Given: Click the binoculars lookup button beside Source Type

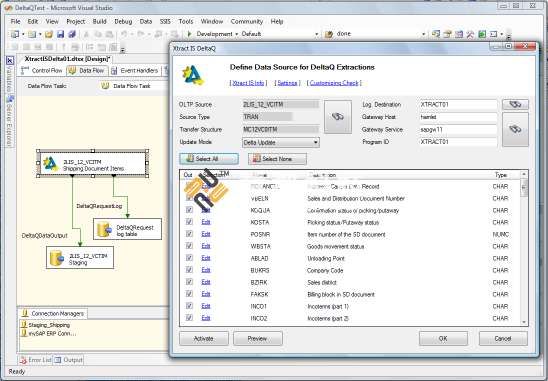Looking at the screenshot, I should pyautogui.click(x=338, y=117).
